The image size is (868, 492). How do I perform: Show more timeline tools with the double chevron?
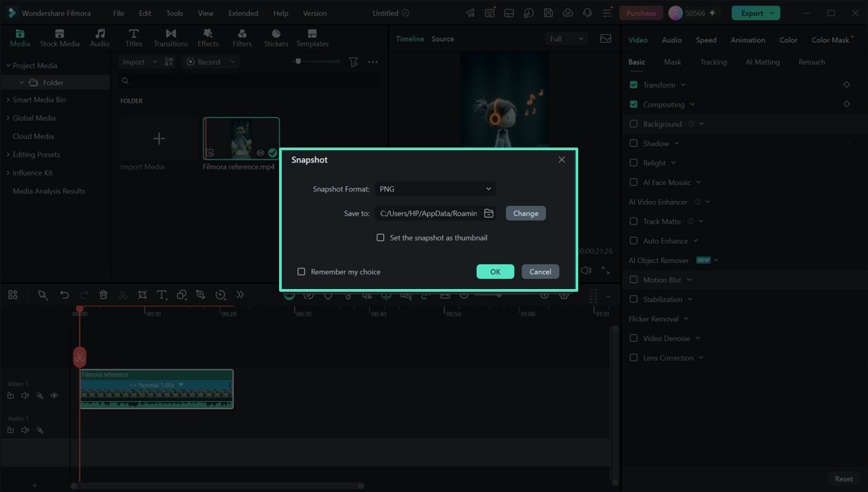click(x=240, y=294)
